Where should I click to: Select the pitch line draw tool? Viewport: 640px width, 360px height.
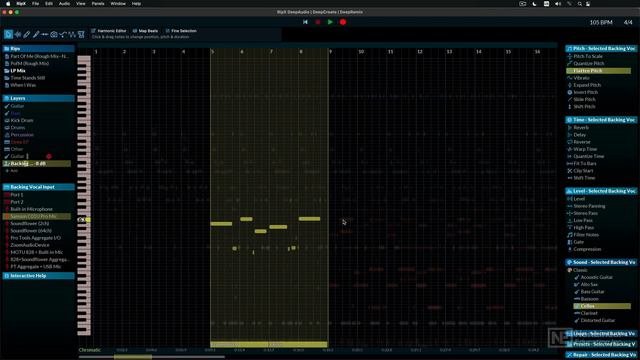36,35
